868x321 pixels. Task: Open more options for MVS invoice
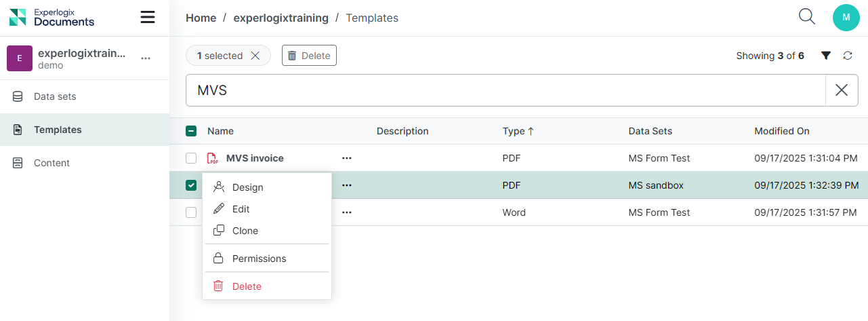[347, 158]
